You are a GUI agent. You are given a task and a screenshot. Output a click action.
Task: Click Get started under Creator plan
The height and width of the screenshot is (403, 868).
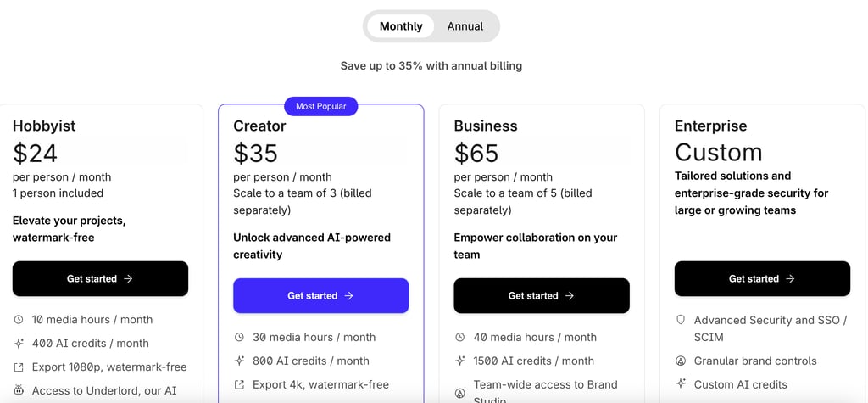[x=320, y=296]
